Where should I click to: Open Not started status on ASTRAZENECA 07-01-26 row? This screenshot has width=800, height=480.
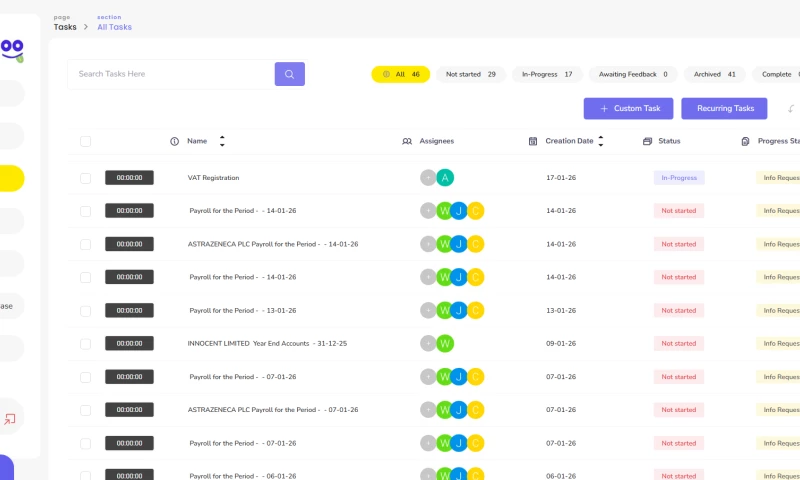point(679,410)
